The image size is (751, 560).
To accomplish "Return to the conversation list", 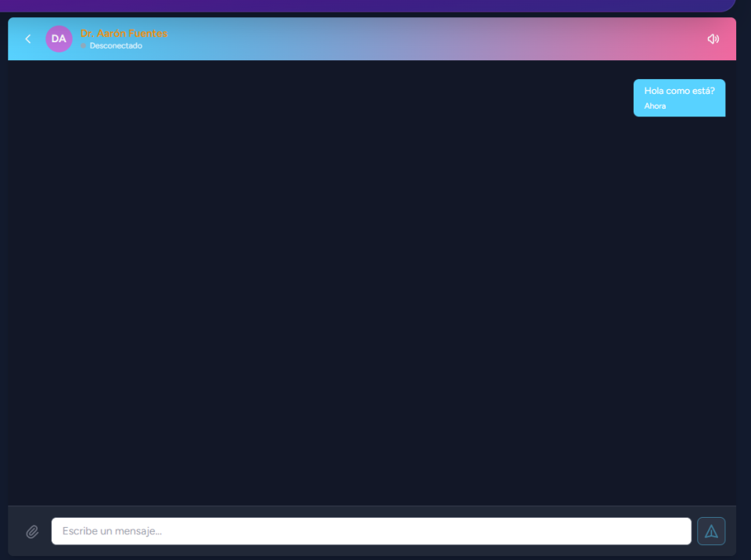I will pyautogui.click(x=28, y=39).
